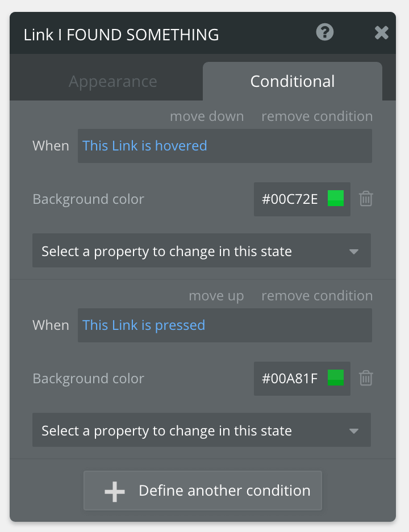
Task: Close the Link I FOUND SOMETHING editor
Action: pyautogui.click(x=381, y=32)
